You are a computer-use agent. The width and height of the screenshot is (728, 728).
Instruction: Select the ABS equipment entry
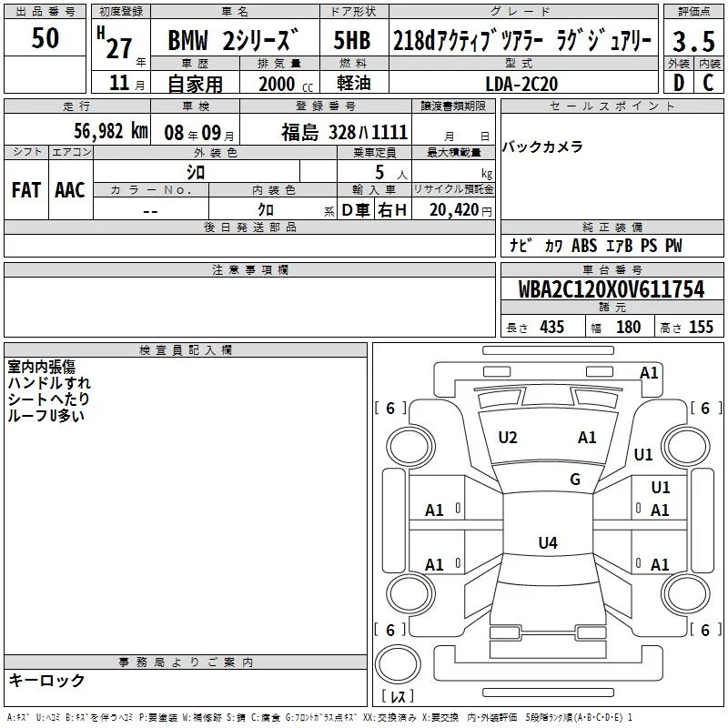pyautogui.click(x=584, y=246)
